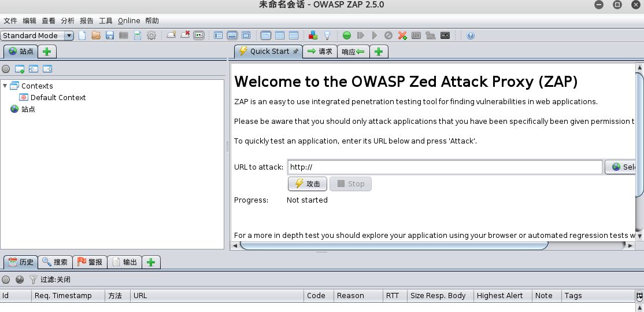Image resolution: width=644 pixels, height=312 pixels.
Task: Switch to the 警报 tab
Action: pyautogui.click(x=90, y=262)
